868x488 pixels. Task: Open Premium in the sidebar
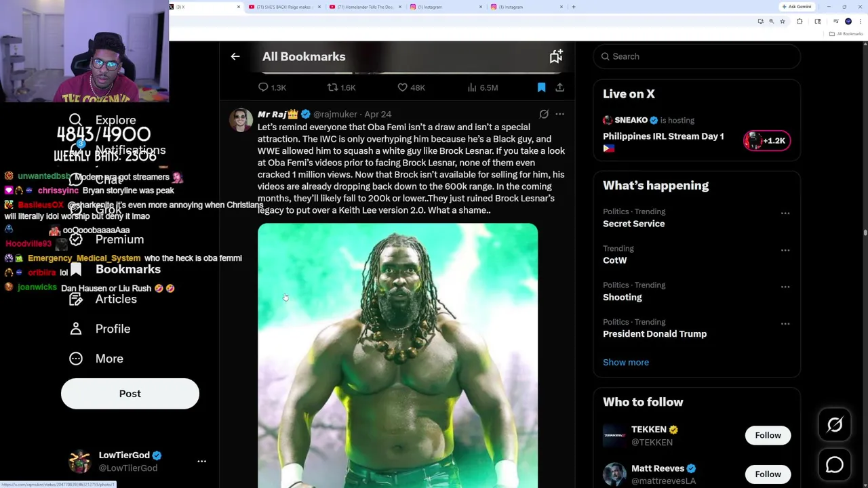pyautogui.click(x=107, y=239)
